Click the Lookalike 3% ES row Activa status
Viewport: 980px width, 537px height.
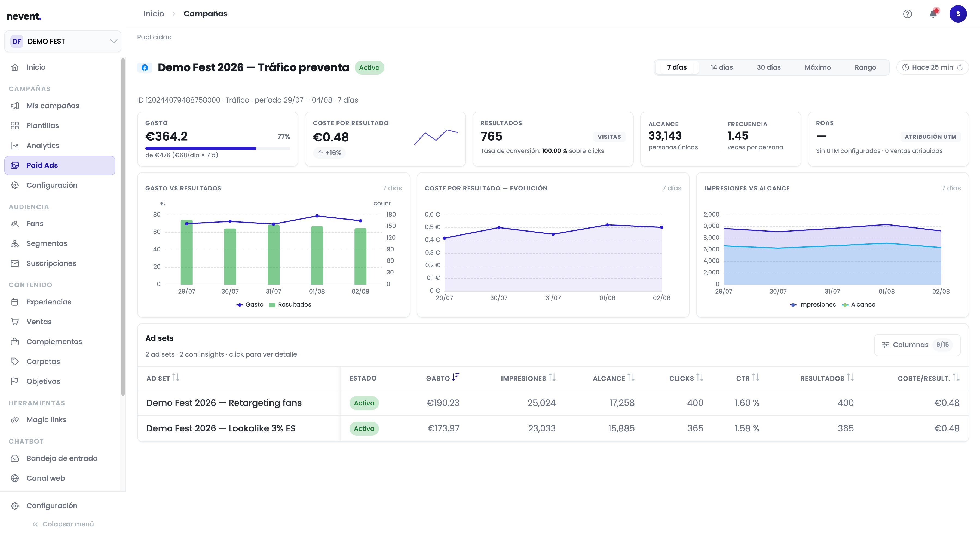tap(364, 429)
